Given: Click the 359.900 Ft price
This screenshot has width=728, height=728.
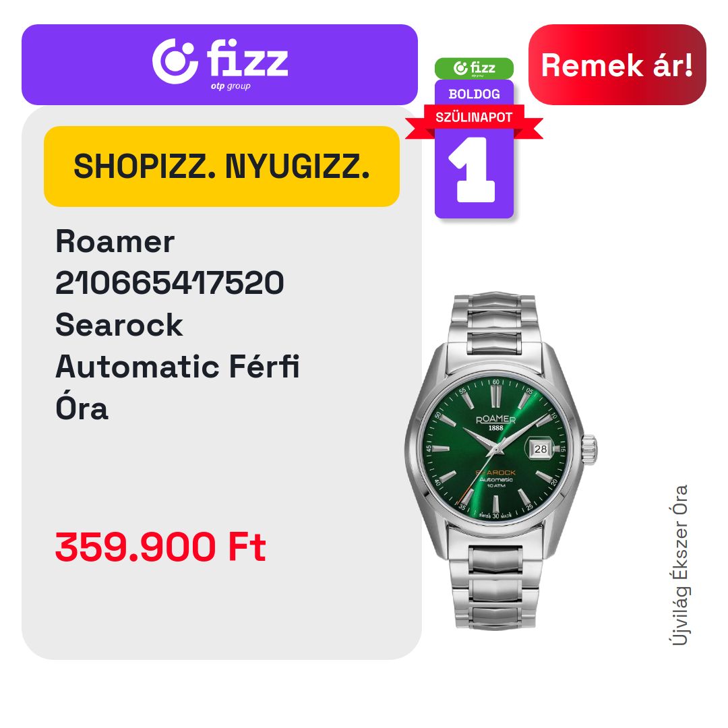Looking at the screenshot, I should (160, 547).
